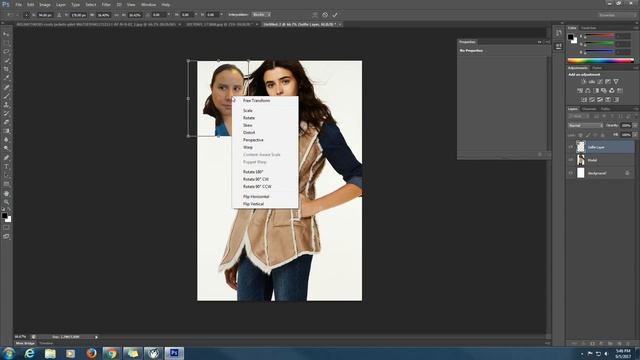Select the Spot Healing Brush tool
Screen dimensions: 640x360
[x=6, y=87]
